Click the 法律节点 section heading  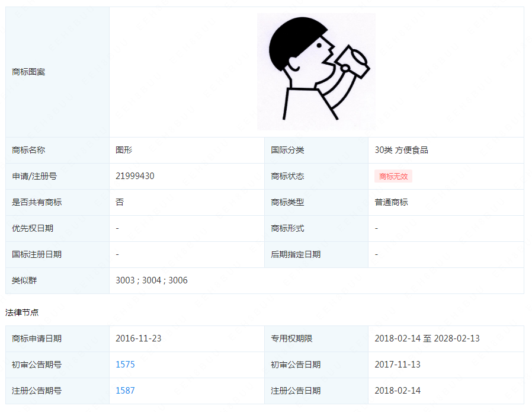(22, 312)
